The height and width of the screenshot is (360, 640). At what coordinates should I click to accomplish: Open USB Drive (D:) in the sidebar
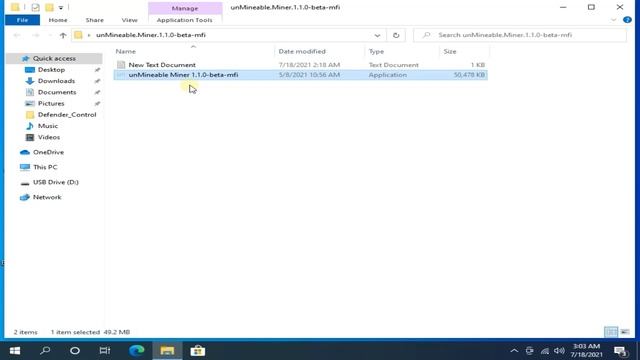coord(56,182)
